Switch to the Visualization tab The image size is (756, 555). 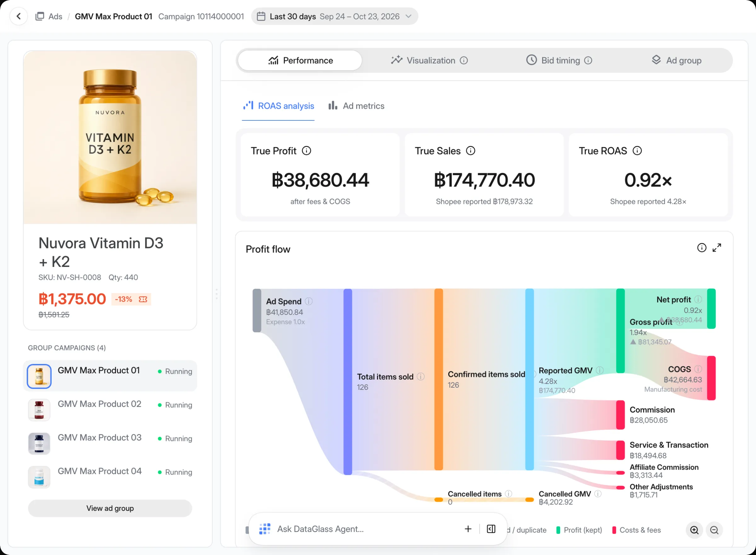(x=429, y=61)
